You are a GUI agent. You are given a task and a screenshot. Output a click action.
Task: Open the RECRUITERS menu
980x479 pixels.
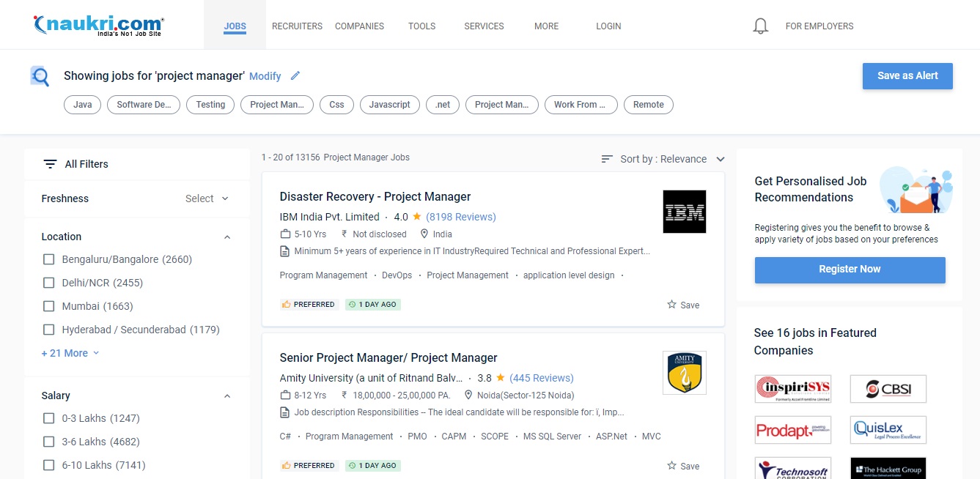pos(297,26)
